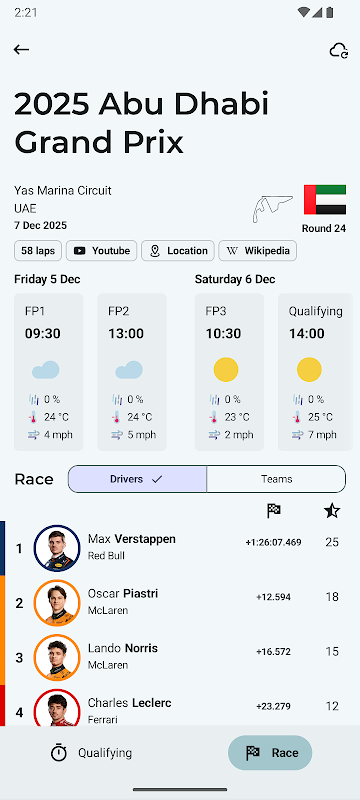Select Oscar Piastri's result row
This screenshot has height=800, width=360.
180,603
